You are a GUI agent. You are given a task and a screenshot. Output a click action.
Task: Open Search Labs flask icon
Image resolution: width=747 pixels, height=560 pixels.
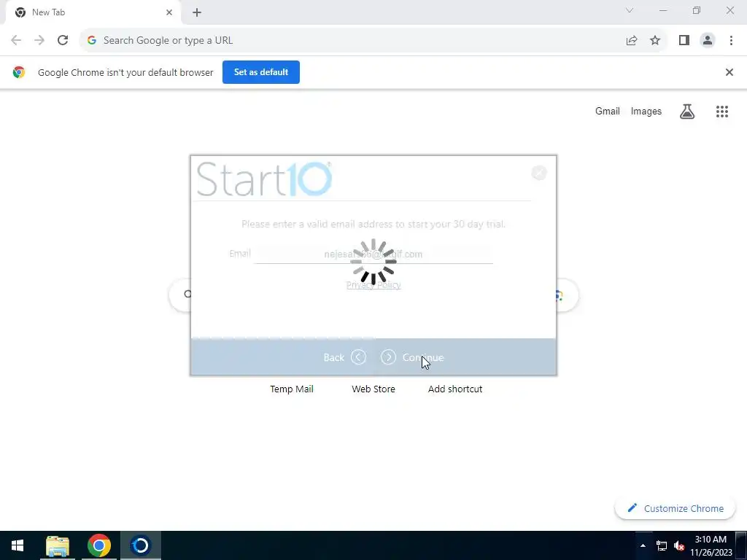pos(687,112)
